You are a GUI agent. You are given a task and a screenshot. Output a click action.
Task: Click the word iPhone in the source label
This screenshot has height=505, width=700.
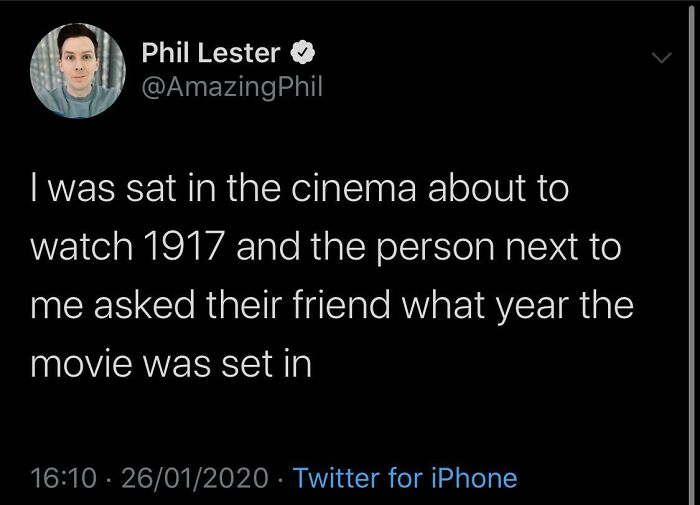pyautogui.click(x=474, y=478)
